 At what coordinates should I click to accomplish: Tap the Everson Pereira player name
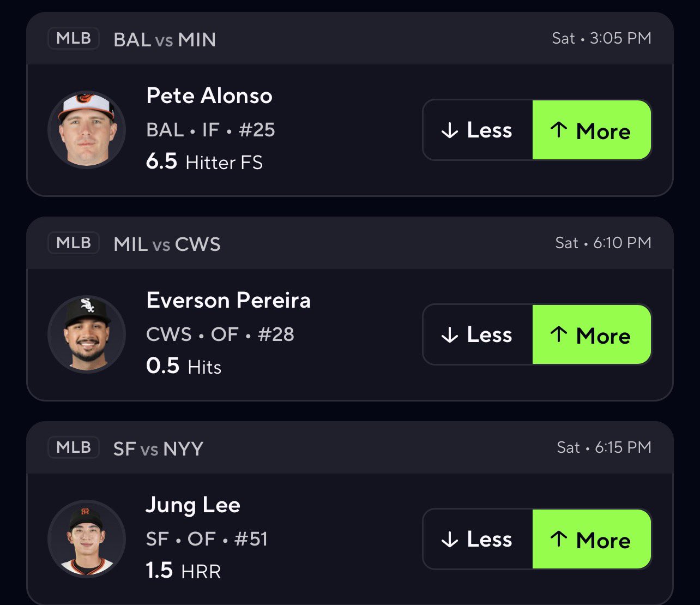[228, 301]
